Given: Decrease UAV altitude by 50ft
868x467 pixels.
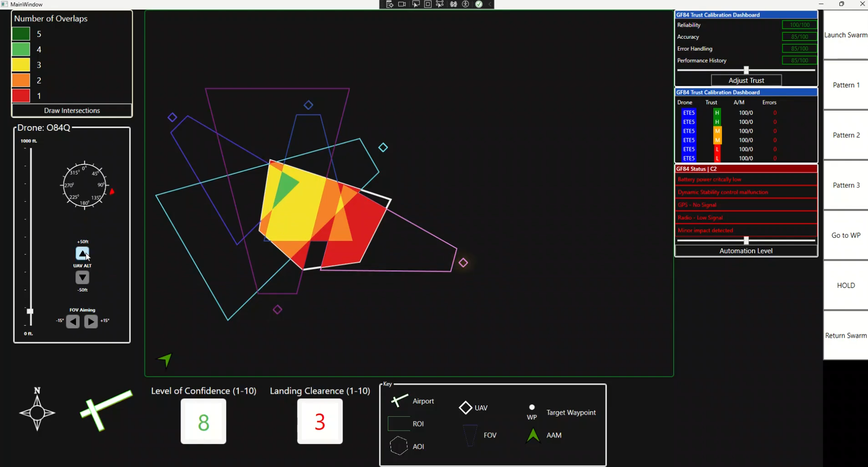Looking at the screenshot, I should [x=82, y=278].
